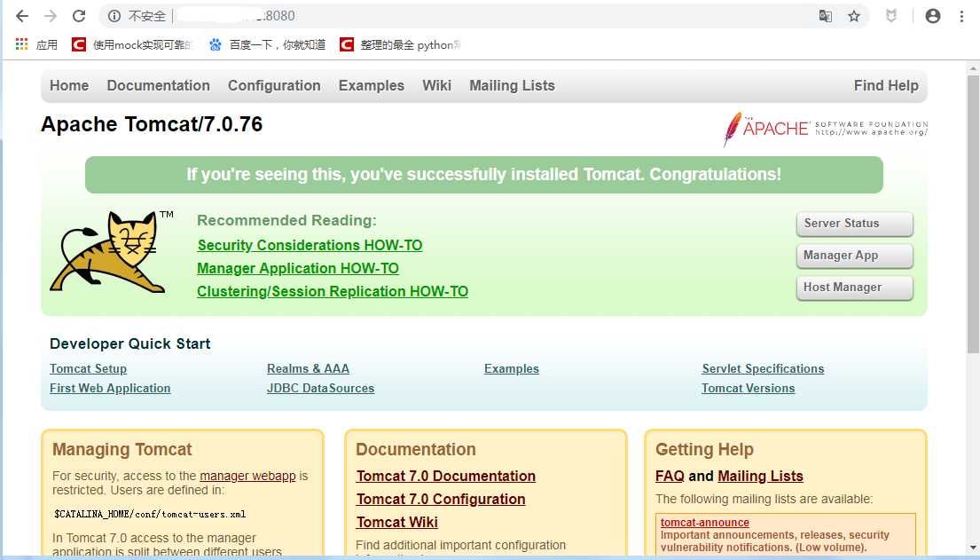Image resolution: width=980 pixels, height=560 pixels.
Task: Open Mailing Lists in navigation bar
Action: coord(512,86)
